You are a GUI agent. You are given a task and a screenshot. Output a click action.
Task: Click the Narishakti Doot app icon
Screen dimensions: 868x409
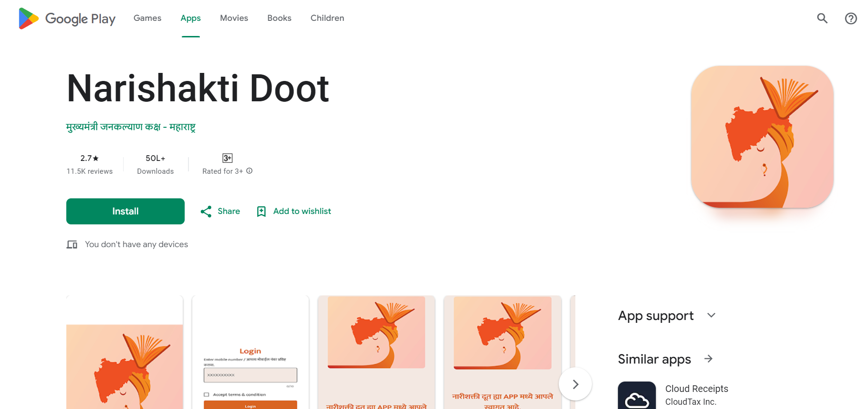(x=762, y=137)
